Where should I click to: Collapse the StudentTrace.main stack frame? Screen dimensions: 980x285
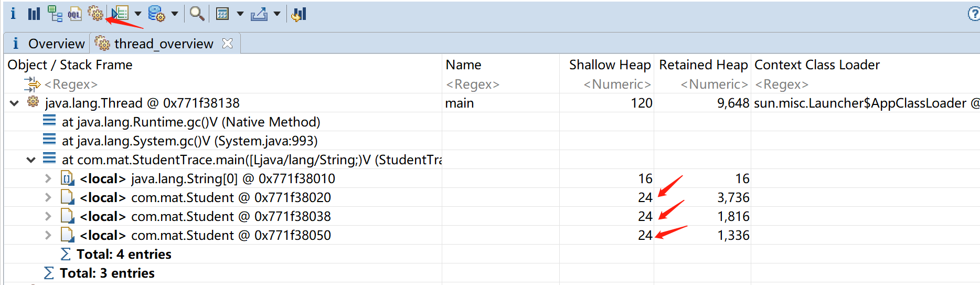(31, 160)
